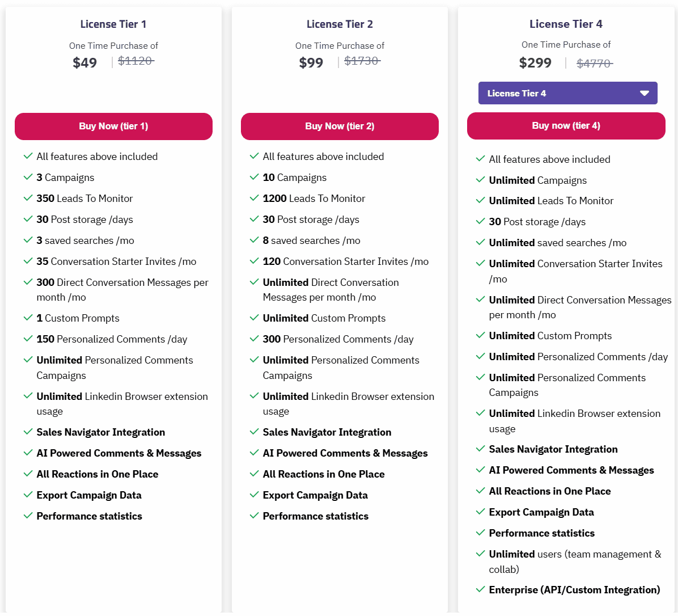Image resolution: width=678 pixels, height=616 pixels.
Task: Click checkmark beside Tier 1 '3 Campaigns'
Action: pyautogui.click(x=28, y=177)
